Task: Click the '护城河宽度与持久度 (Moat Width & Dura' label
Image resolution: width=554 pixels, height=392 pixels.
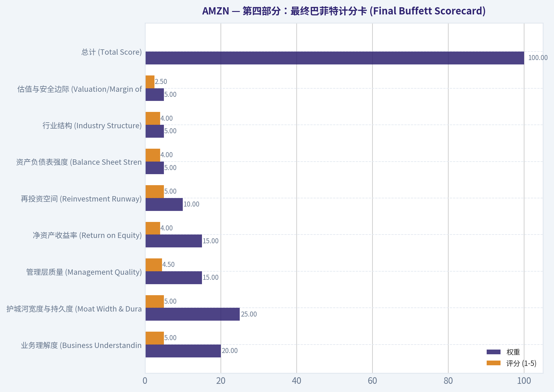Action: [x=74, y=309]
